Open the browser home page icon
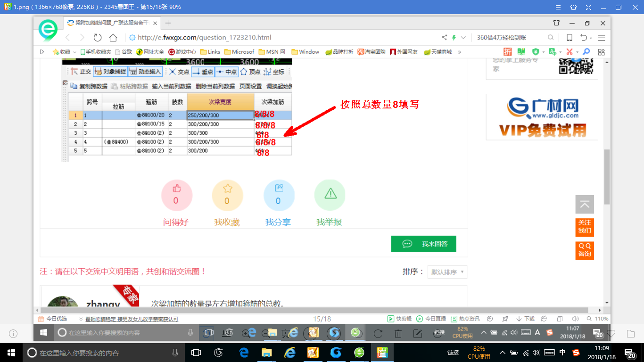This screenshot has height=362, width=644. pyautogui.click(x=113, y=38)
